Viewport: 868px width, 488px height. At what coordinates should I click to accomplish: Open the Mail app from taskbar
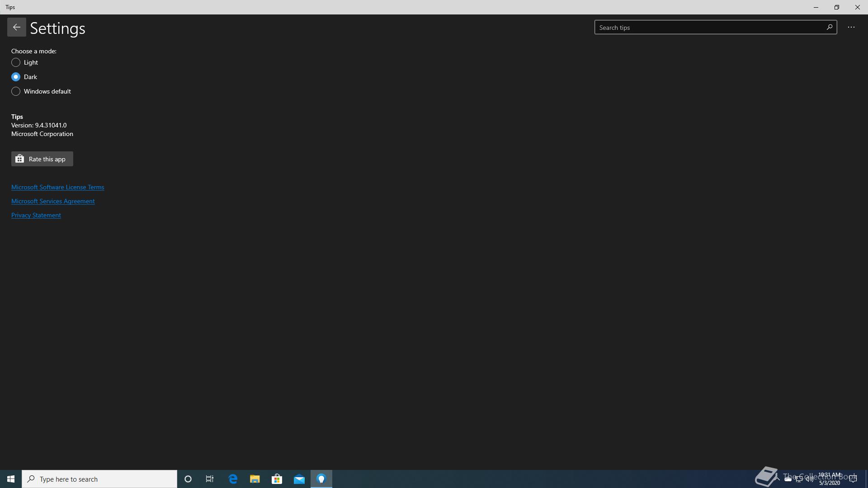(299, 479)
